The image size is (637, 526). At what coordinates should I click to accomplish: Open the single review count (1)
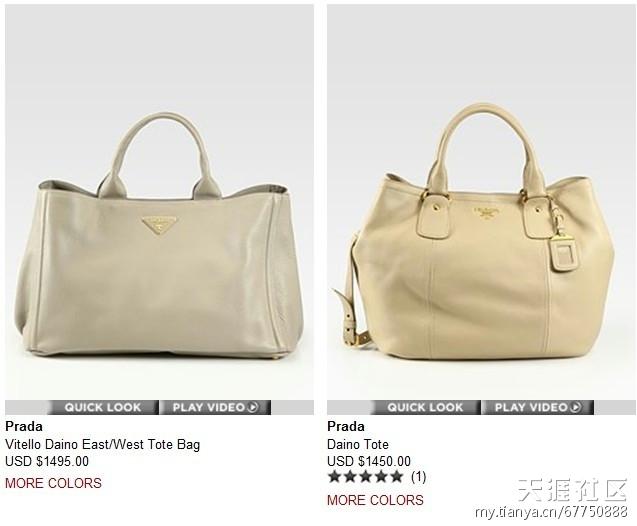(418, 476)
